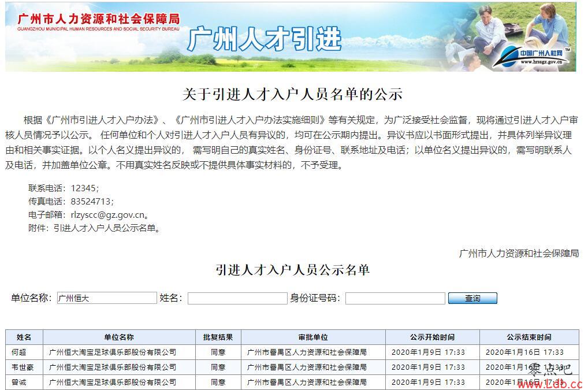Click the 广州市人力资源和社会保障局 bureau logo
Screen dimensions: 588x390
tap(98, 20)
